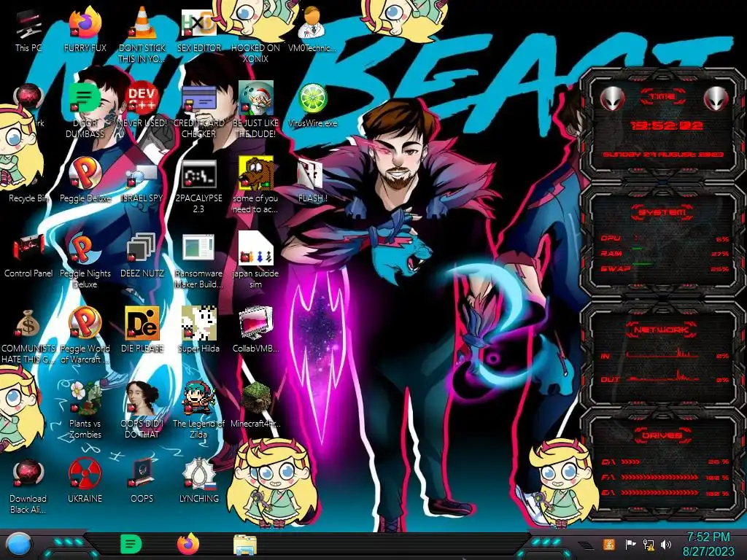Click the E:\ drive usage bar
747x560 pixels.
point(665,493)
